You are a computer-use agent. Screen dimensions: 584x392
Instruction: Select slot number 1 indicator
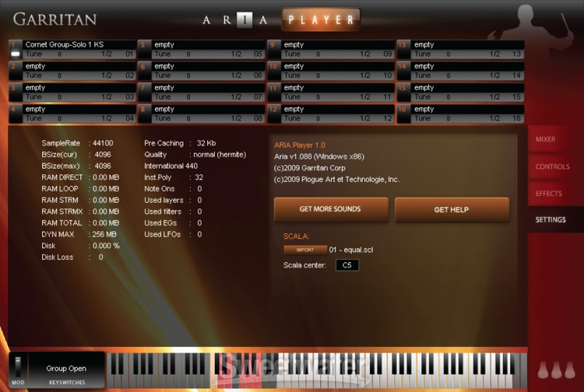click(16, 49)
